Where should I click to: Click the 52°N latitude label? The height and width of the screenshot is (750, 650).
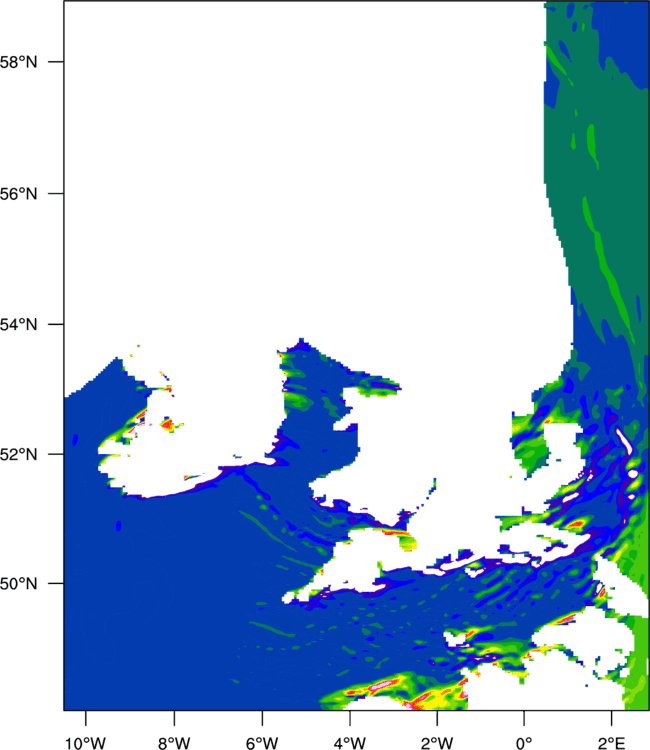pyautogui.click(x=18, y=454)
